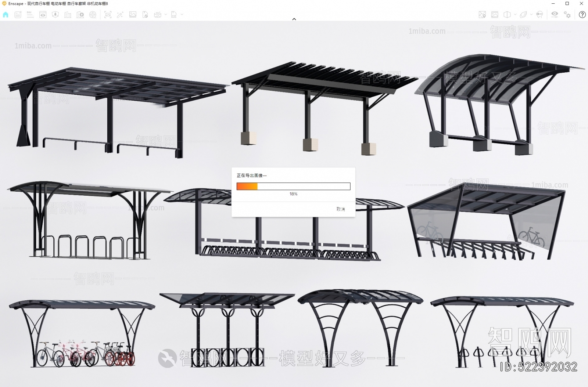
Task: Click 取消 to cancel the image export
Action: point(341,209)
